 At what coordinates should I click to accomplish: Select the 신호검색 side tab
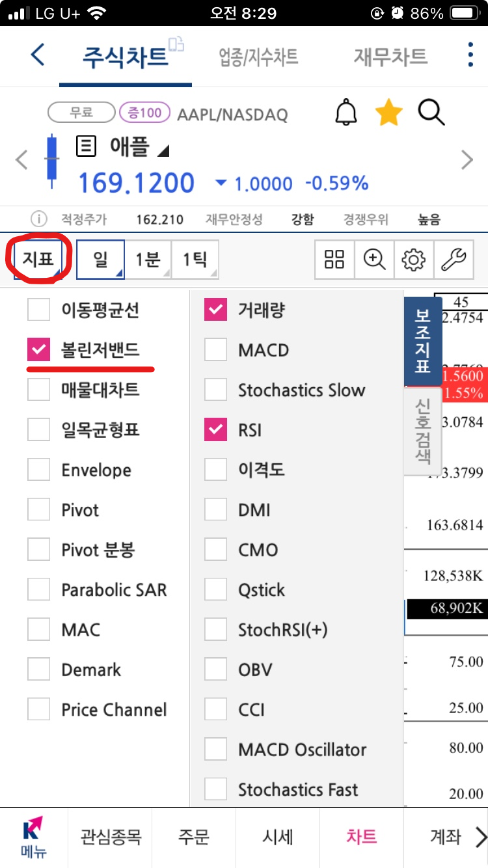pos(423,431)
